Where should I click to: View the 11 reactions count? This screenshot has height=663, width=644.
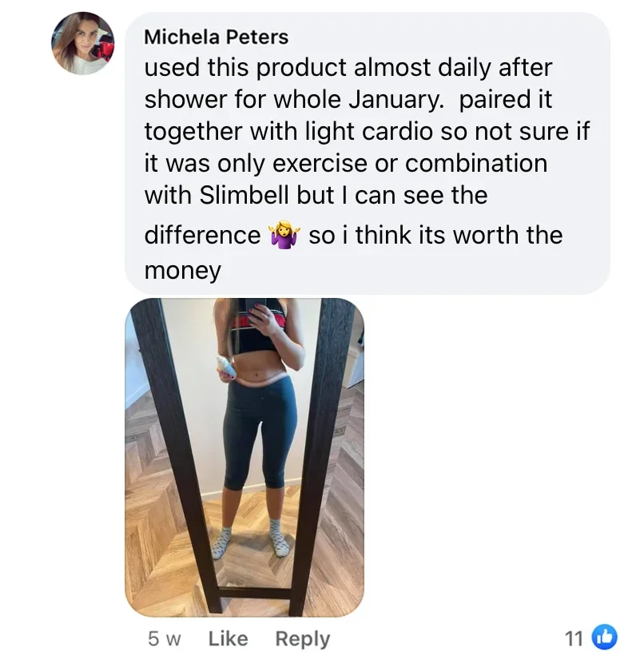point(574,638)
